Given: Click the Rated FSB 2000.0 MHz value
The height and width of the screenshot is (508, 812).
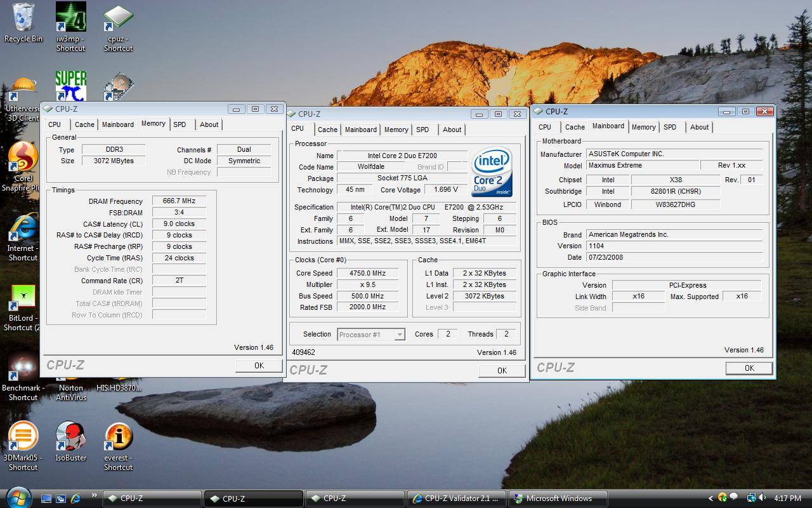Looking at the screenshot, I should (367, 307).
